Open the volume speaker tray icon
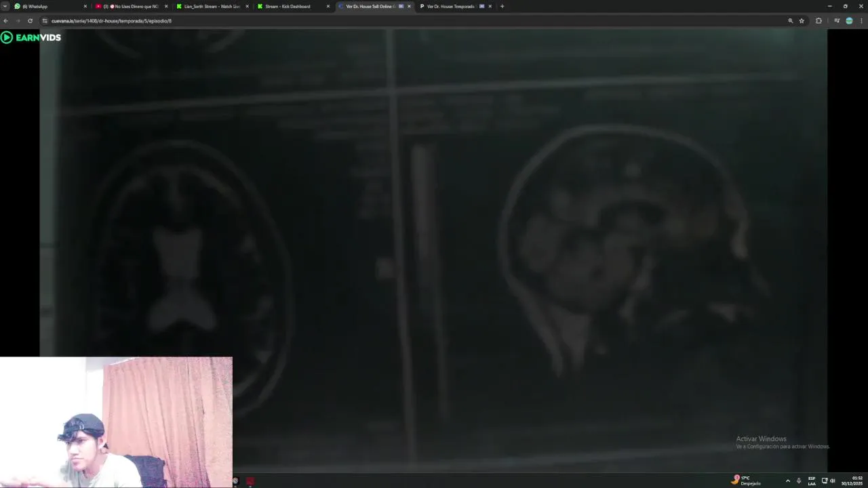Viewport: 868px width, 488px height. pos(832,481)
